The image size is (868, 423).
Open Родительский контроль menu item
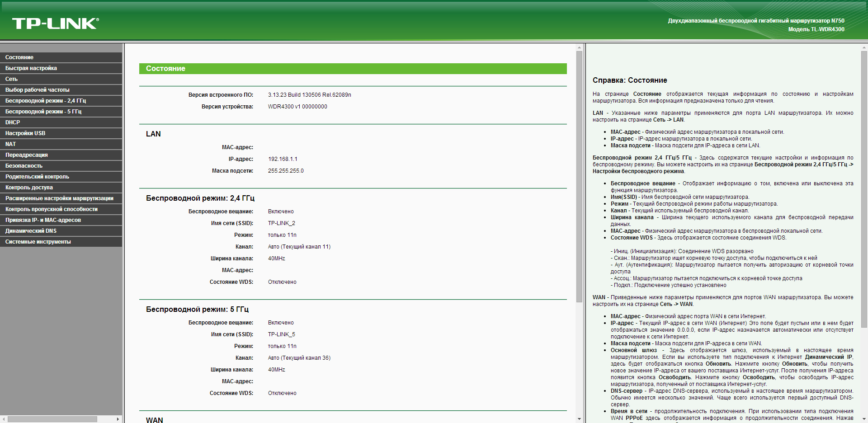61,177
